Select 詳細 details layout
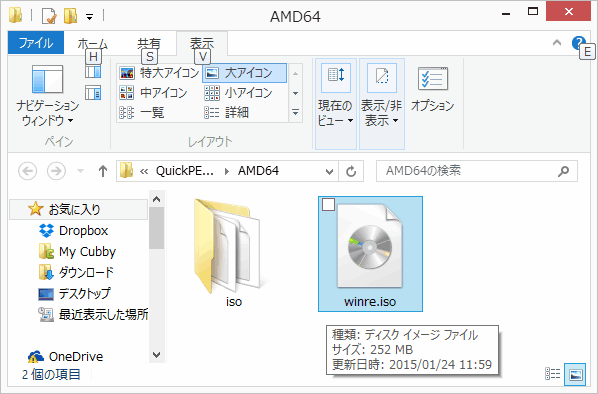The width and height of the screenshot is (598, 394). [227, 113]
